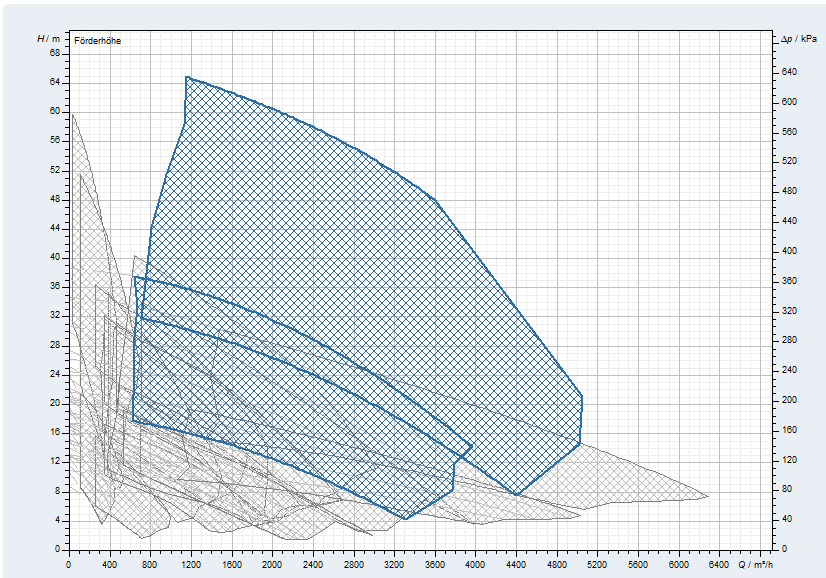Click the 52 tick on the H axis
The image size is (826, 578).
[55, 171]
